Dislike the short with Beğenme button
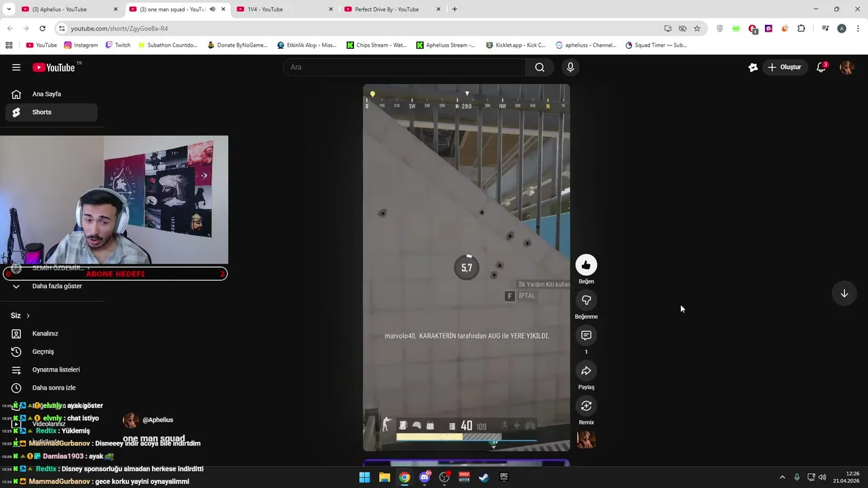The width and height of the screenshot is (868, 488). [586, 300]
